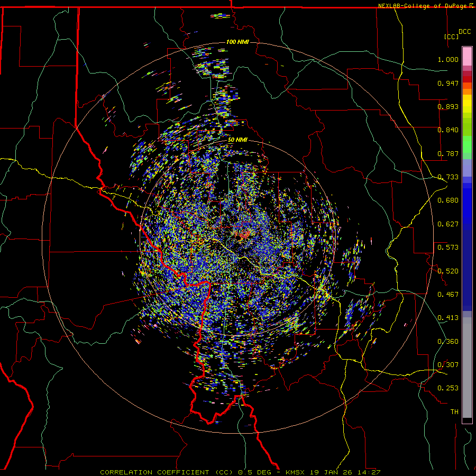The height and width of the screenshot is (476, 476).
Task: Click the 0.5 DEG elevation text
Action: 255,472
